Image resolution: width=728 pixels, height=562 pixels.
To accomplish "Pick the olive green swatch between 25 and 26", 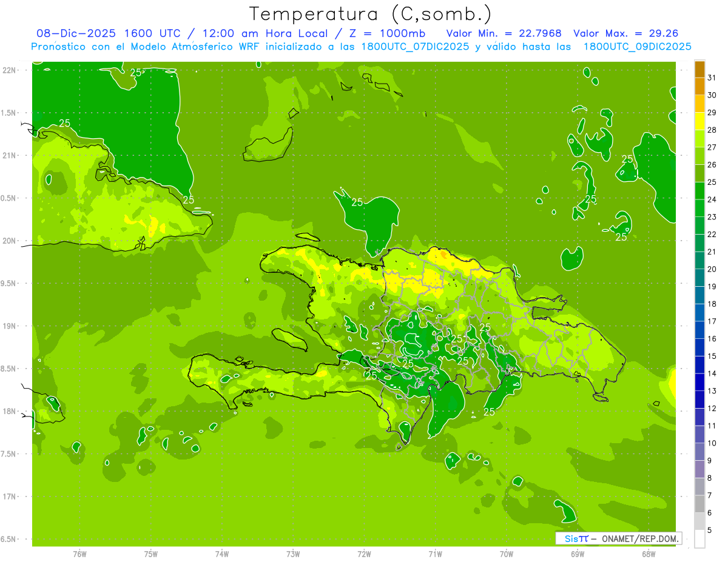I will [x=699, y=173].
